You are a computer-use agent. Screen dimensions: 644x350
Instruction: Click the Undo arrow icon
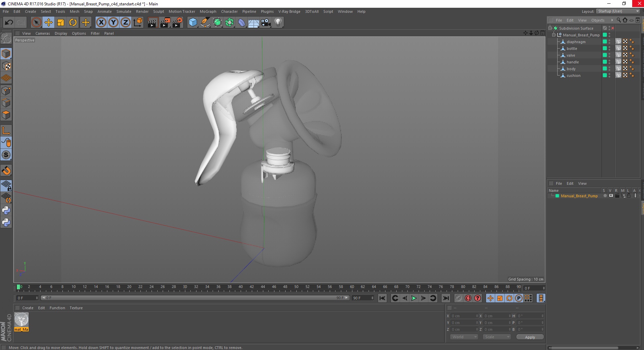[x=9, y=23]
